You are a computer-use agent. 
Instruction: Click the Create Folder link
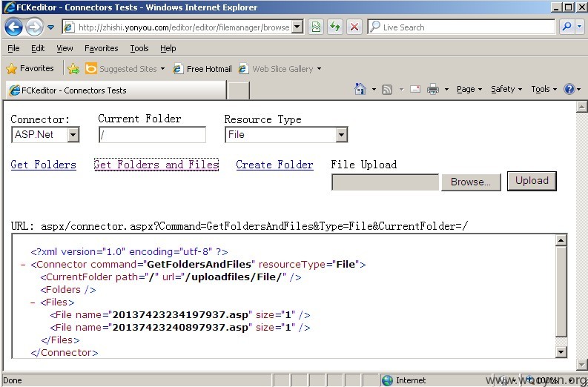click(x=274, y=165)
